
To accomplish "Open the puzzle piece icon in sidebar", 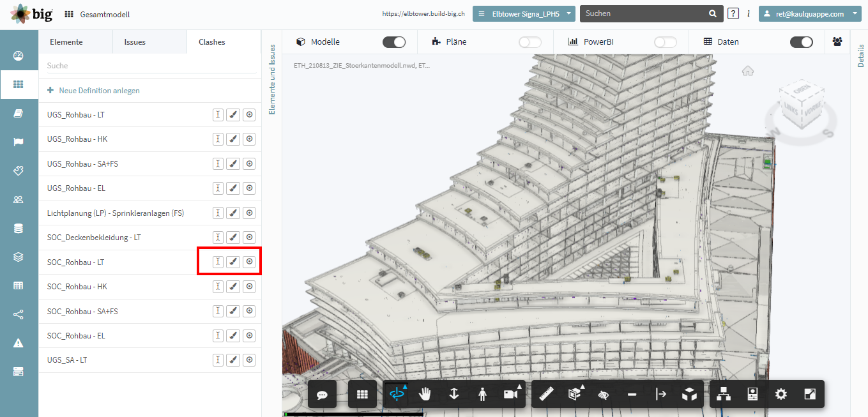I will click(19, 171).
